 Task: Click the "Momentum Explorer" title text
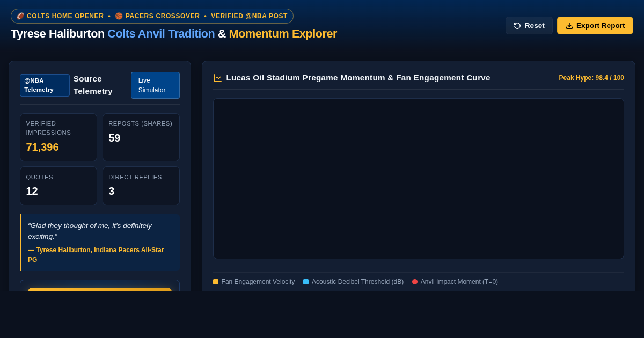point(283,34)
